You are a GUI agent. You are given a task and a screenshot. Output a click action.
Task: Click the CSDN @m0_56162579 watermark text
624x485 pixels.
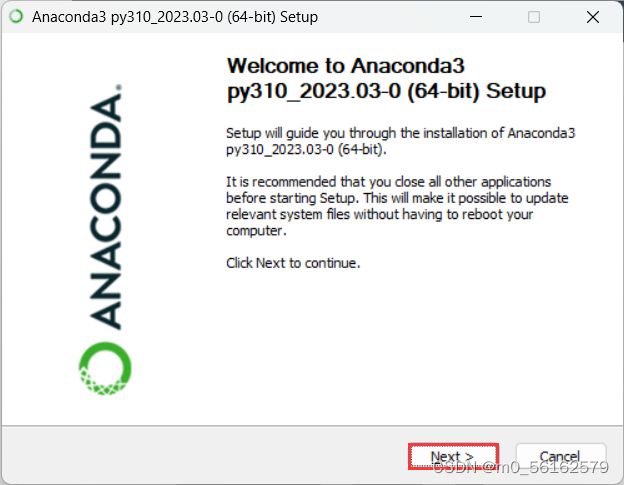(521, 467)
